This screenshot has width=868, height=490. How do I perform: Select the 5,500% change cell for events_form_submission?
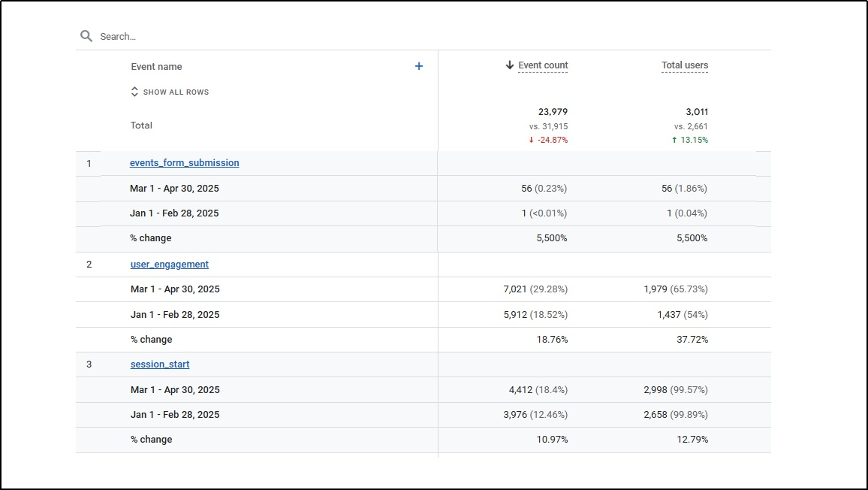tap(553, 238)
